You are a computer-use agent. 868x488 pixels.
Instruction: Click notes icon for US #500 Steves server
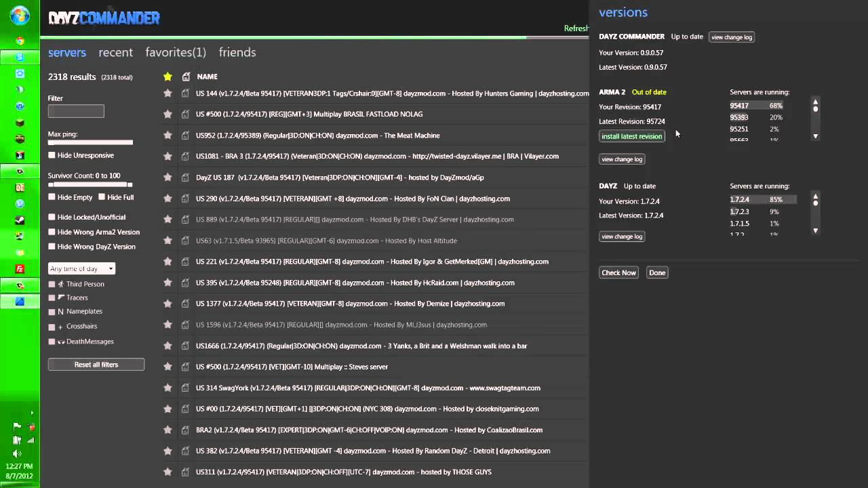(185, 367)
